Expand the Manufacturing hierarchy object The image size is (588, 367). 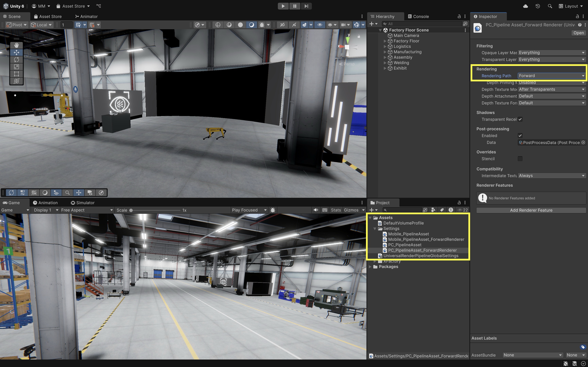pyautogui.click(x=385, y=52)
